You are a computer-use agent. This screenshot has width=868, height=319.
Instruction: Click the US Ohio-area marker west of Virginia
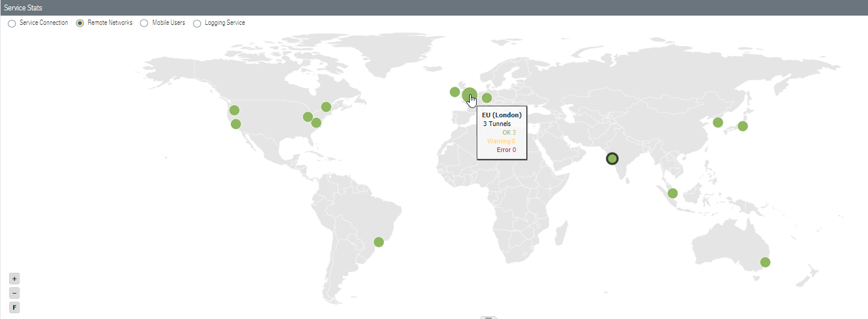(x=308, y=117)
